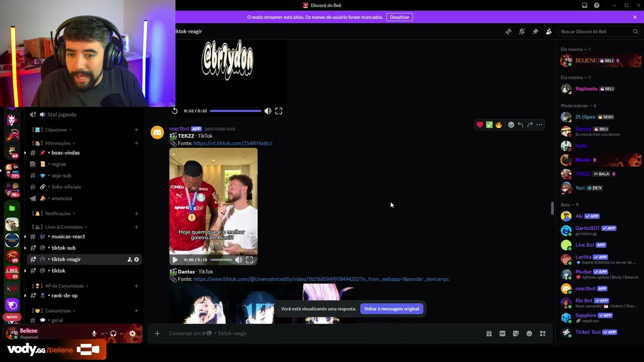Go to the links-oficiais channel
Viewport: 644px width, 362px height.
84,187
